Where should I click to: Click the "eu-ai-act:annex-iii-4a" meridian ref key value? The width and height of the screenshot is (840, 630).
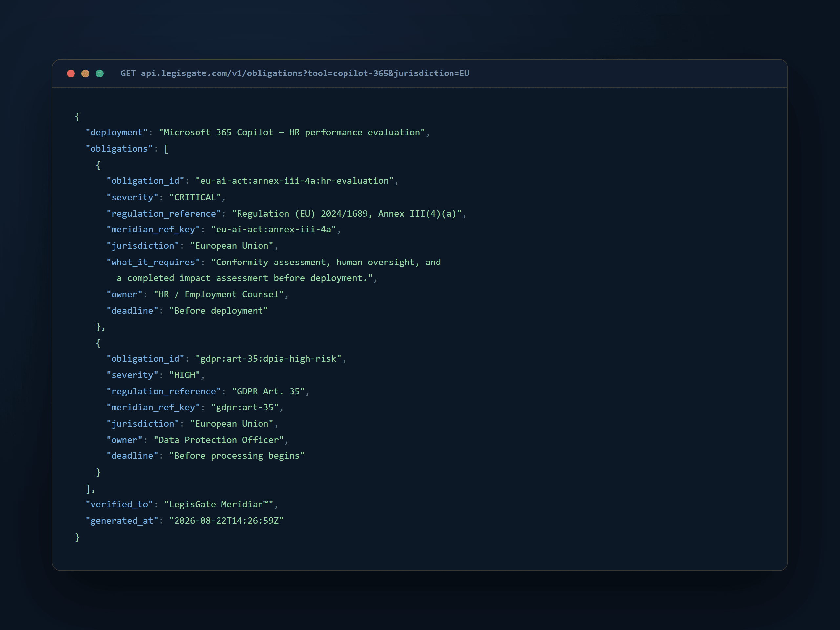click(x=273, y=229)
